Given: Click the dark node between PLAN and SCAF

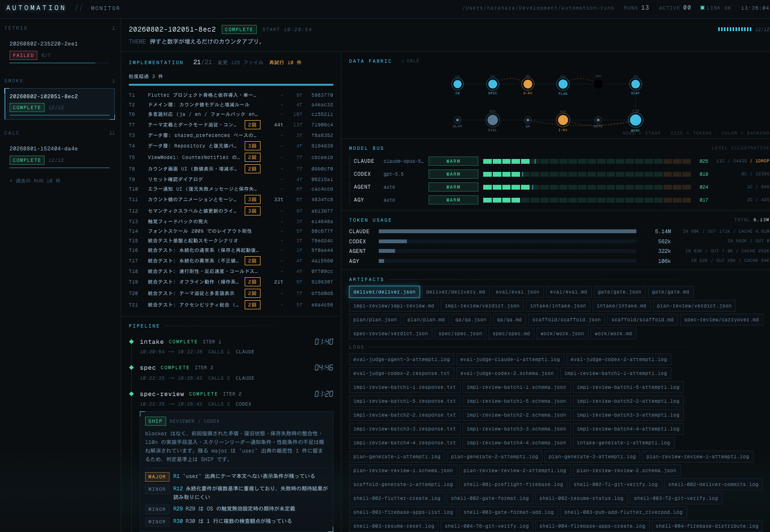Looking at the screenshot, I should click(598, 84).
